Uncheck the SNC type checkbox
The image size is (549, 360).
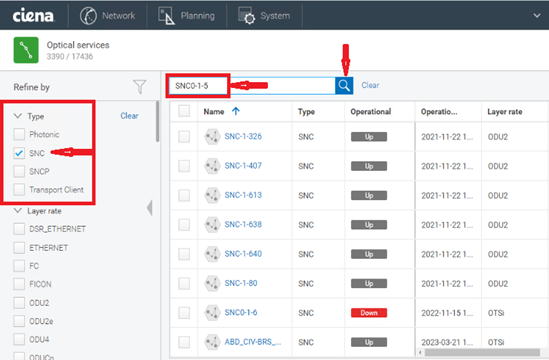[x=19, y=153]
